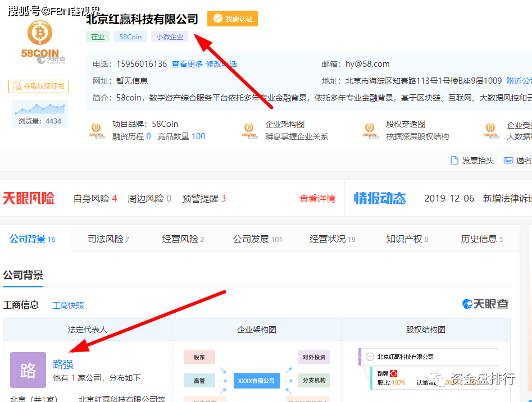The width and height of the screenshot is (532, 402).
Task: Click the 发票抬头 document icon
Action: click(454, 161)
